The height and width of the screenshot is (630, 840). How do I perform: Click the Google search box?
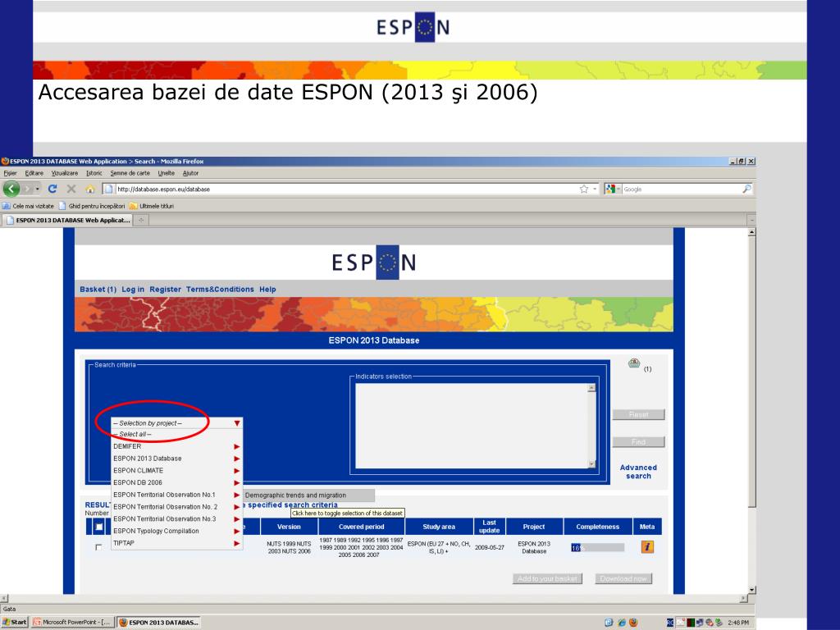click(x=680, y=189)
